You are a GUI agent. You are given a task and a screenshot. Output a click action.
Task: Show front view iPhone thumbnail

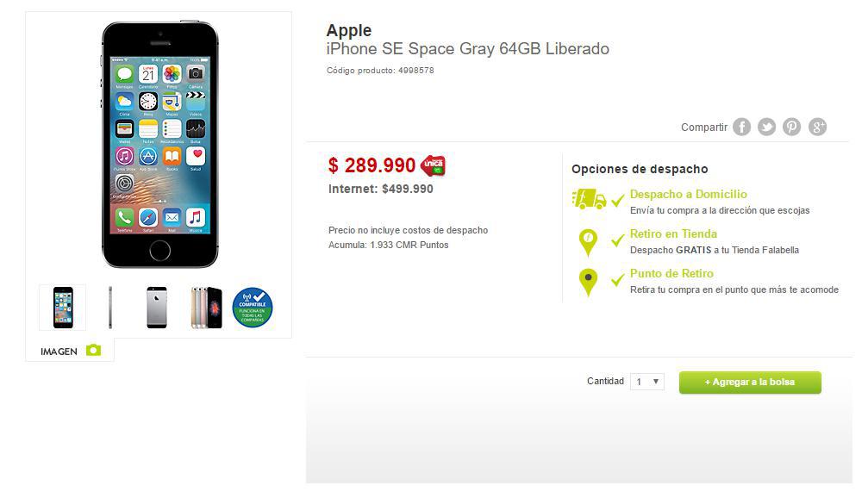(x=63, y=308)
